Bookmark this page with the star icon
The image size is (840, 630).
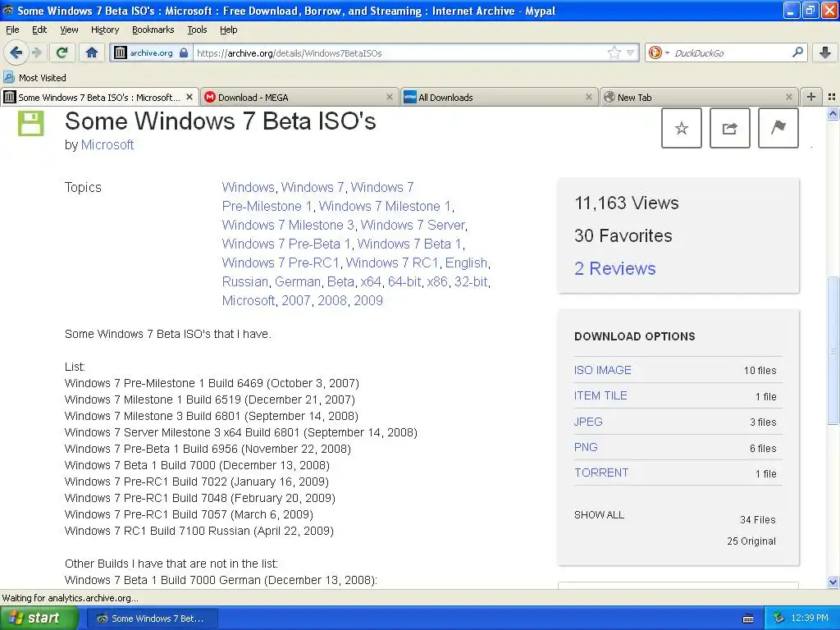tap(614, 52)
